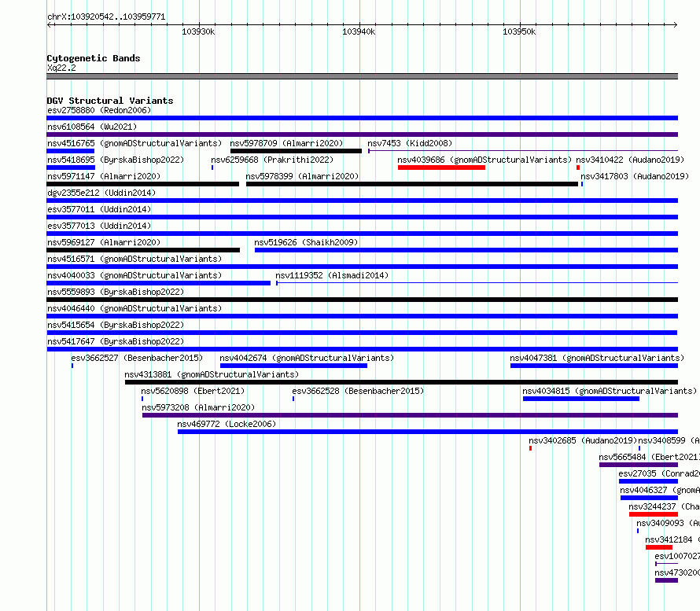Click dgv2355e212 (Uddin2014) label

pos(101,193)
